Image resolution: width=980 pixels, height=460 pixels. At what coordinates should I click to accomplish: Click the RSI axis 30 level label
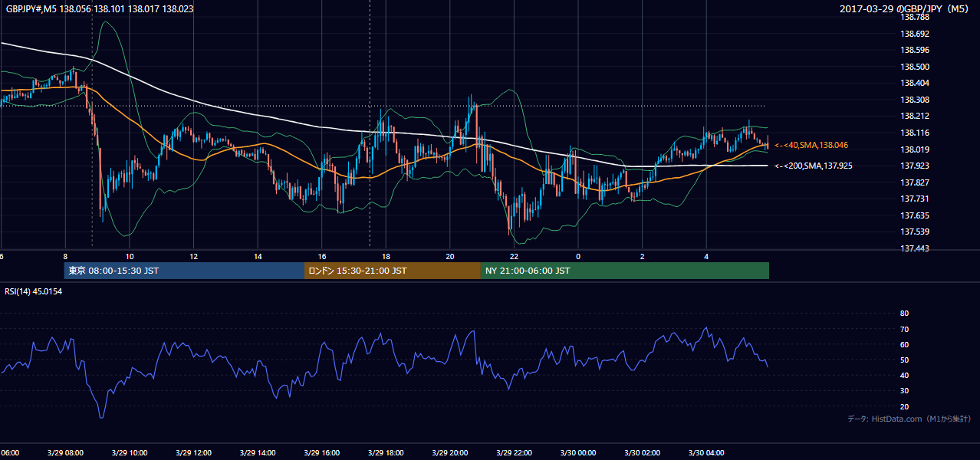click(x=904, y=390)
